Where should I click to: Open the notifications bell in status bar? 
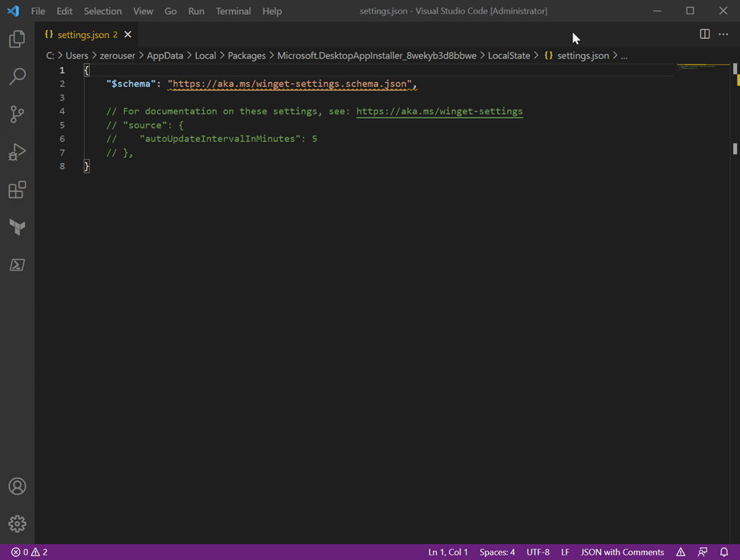pyautogui.click(x=724, y=552)
